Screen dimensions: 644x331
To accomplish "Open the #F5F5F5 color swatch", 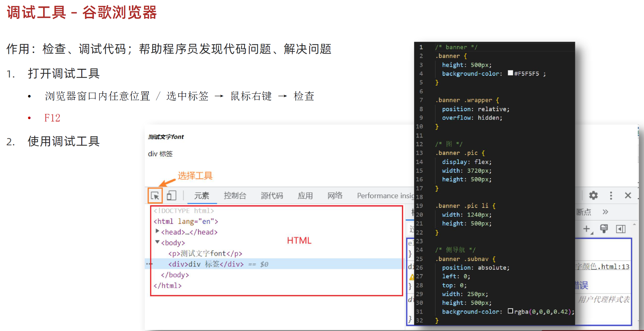I will [510, 73].
